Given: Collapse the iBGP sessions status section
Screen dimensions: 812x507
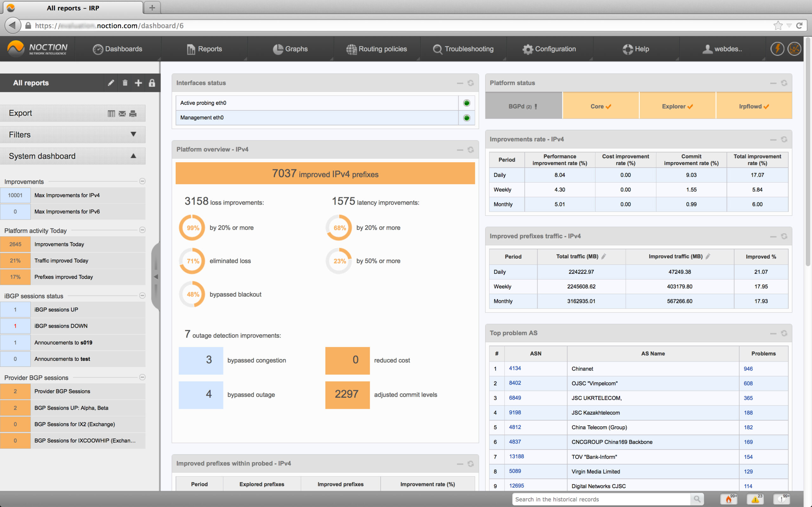Looking at the screenshot, I should 142,295.
